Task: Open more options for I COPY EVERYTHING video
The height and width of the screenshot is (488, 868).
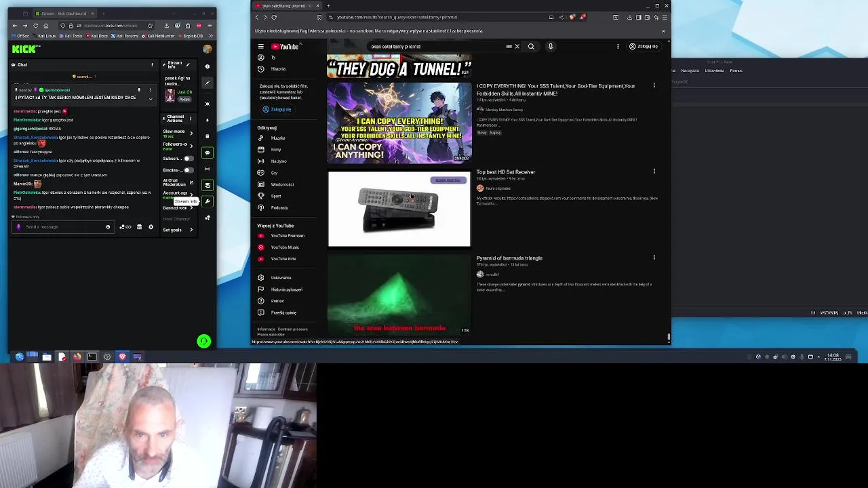Action: (654, 85)
